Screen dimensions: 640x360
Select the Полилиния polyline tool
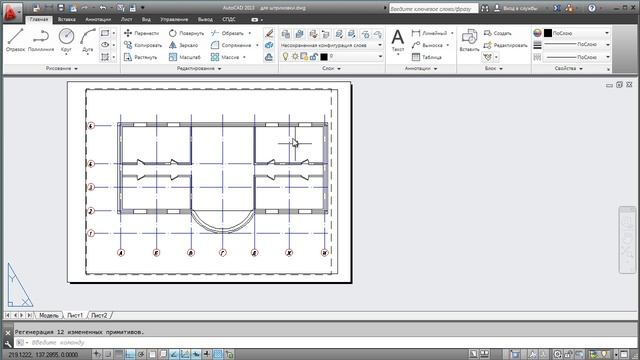click(41, 40)
